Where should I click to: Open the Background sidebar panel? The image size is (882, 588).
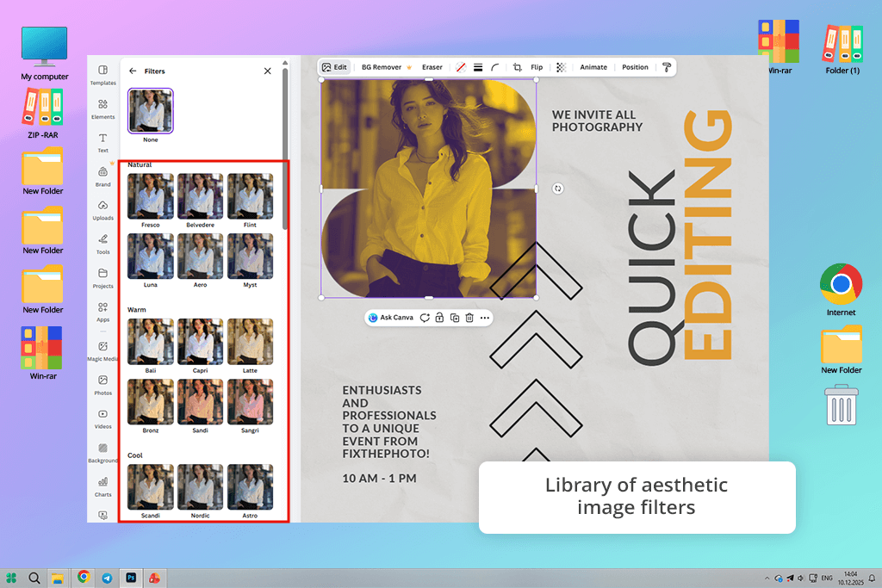[x=103, y=453]
